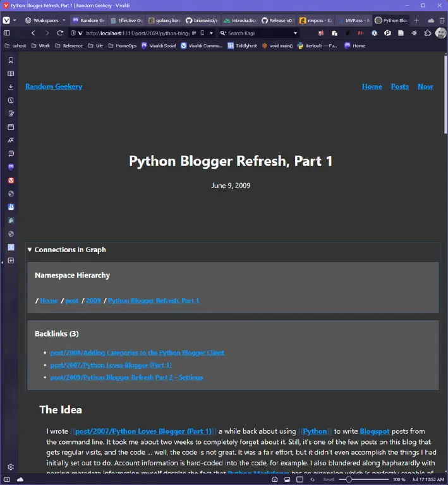Open synced tabs cloud icon in tab bar
This screenshot has width=448, height=485.
point(431,20)
